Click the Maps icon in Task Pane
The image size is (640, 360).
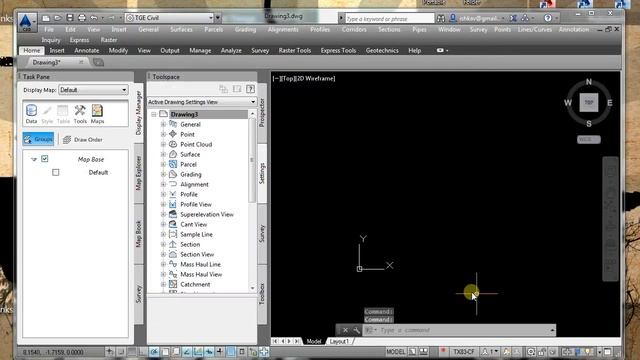97,114
